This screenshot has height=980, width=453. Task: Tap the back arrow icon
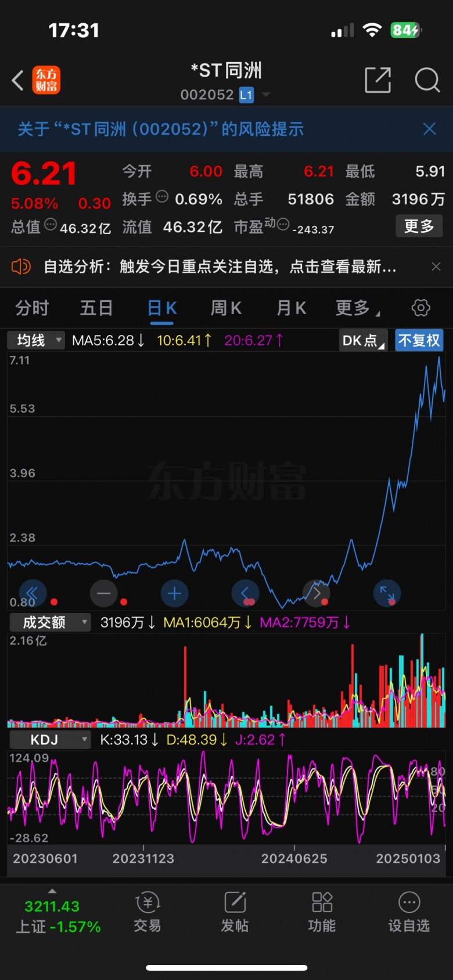pos(18,80)
